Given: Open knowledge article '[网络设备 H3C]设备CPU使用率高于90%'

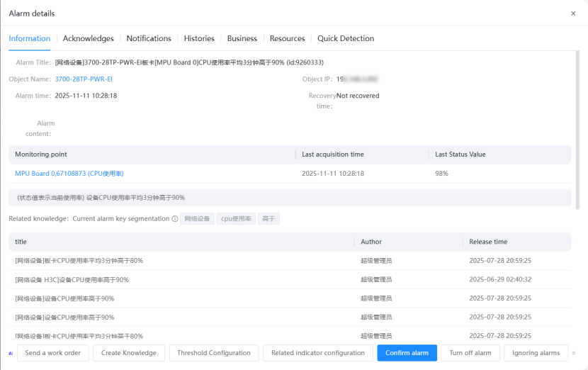Looking at the screenshot, I should coord(72,279).
